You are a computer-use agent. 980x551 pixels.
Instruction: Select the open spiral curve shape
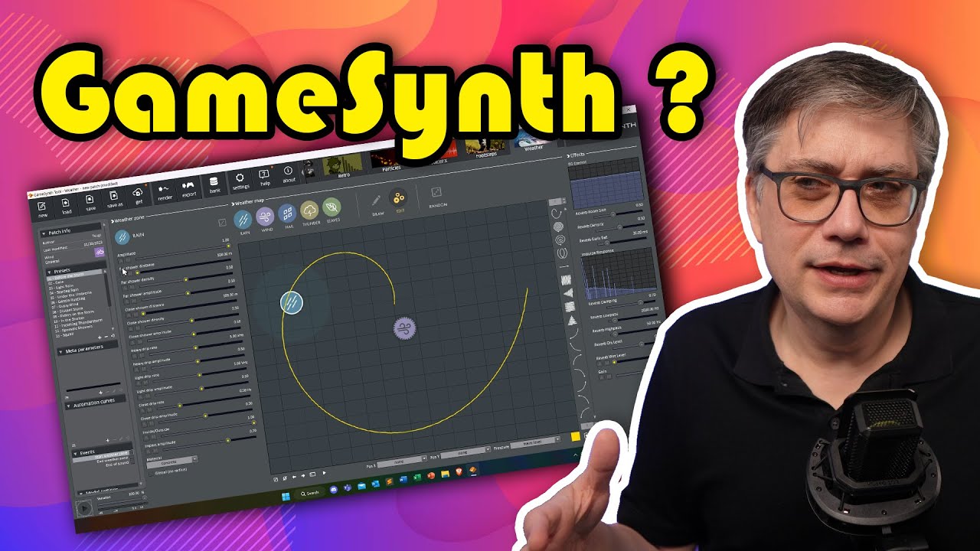(560, 240)
